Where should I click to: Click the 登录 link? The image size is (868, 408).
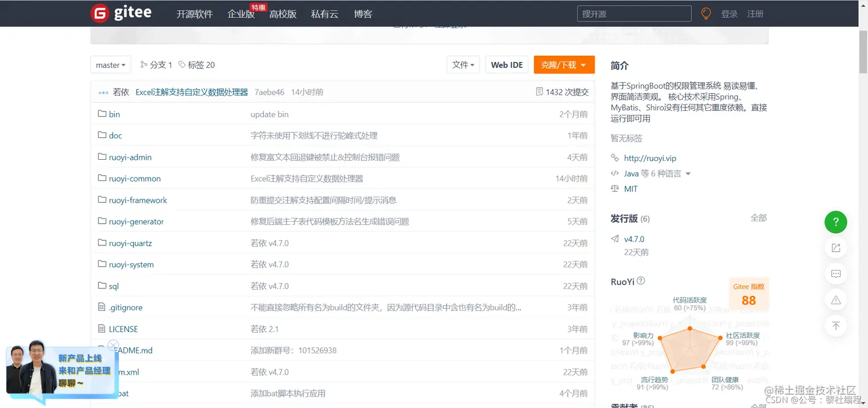(729, 14)
